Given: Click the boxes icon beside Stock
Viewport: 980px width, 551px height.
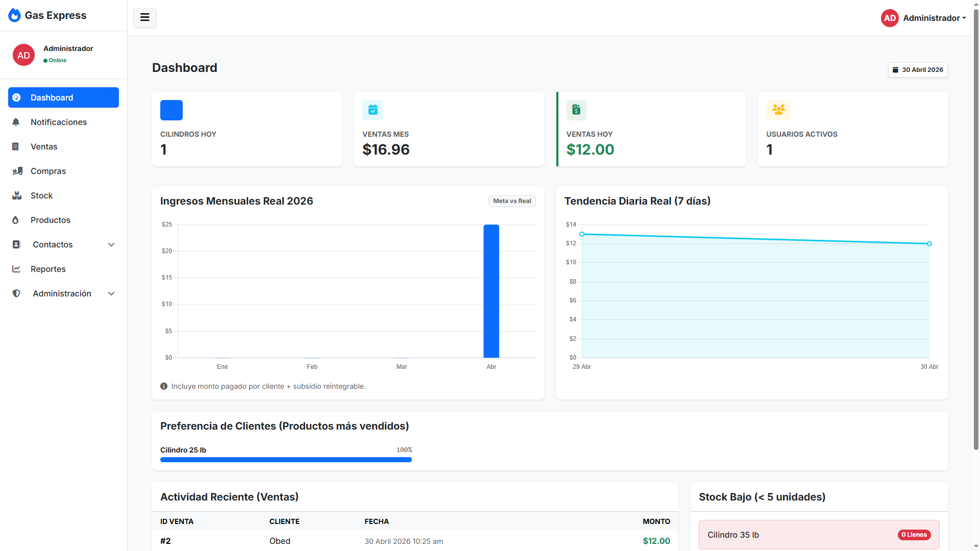Looking at the screenshot, I should tap(17, 195).
